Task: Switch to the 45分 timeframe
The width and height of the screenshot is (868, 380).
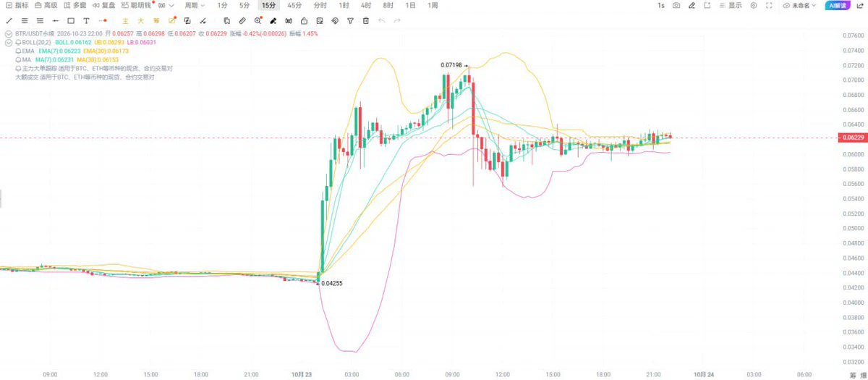Action: coord(294,6)
